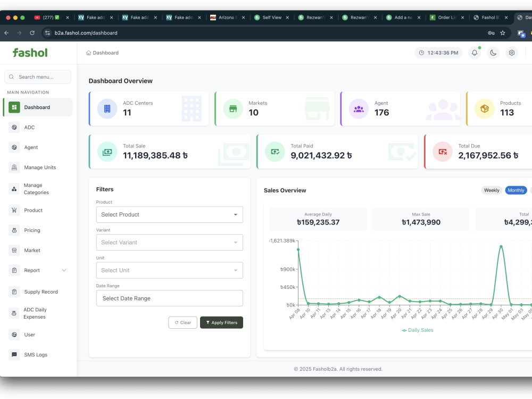This screenshot has height=399, width=532.
Task: Click the Total Sale 11,189,385.48 value
Action: [x=155, y=155]
